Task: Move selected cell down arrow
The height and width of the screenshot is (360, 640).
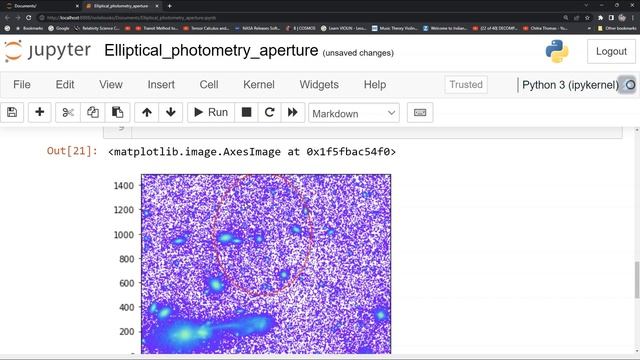Action: [x=171, y=112]
